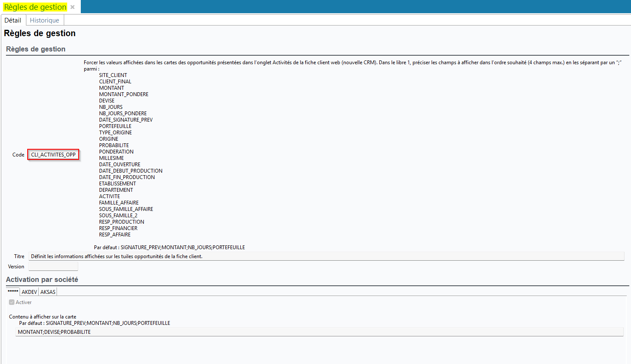Close the Règles de gestion tab
The width and height of the screenshot is (631, 364).
73,7
